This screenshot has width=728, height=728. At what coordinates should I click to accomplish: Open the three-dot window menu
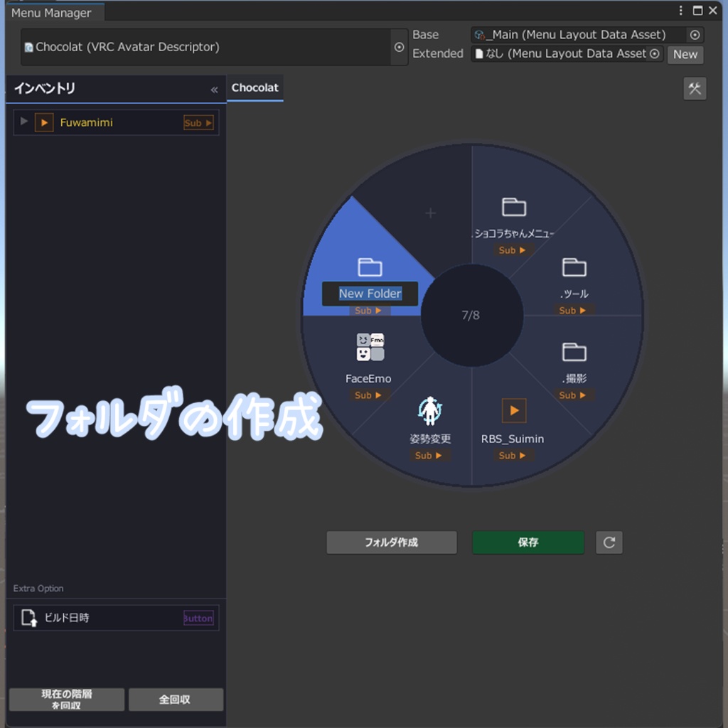pyautogui.click(x=680, y=10)
